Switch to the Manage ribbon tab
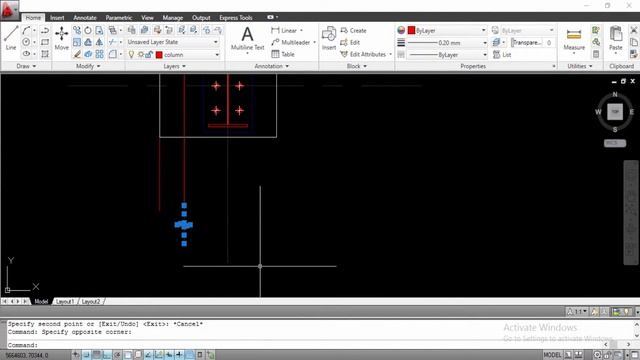The width and height of the screenshot is (640, 360). (x=173, y=18)
